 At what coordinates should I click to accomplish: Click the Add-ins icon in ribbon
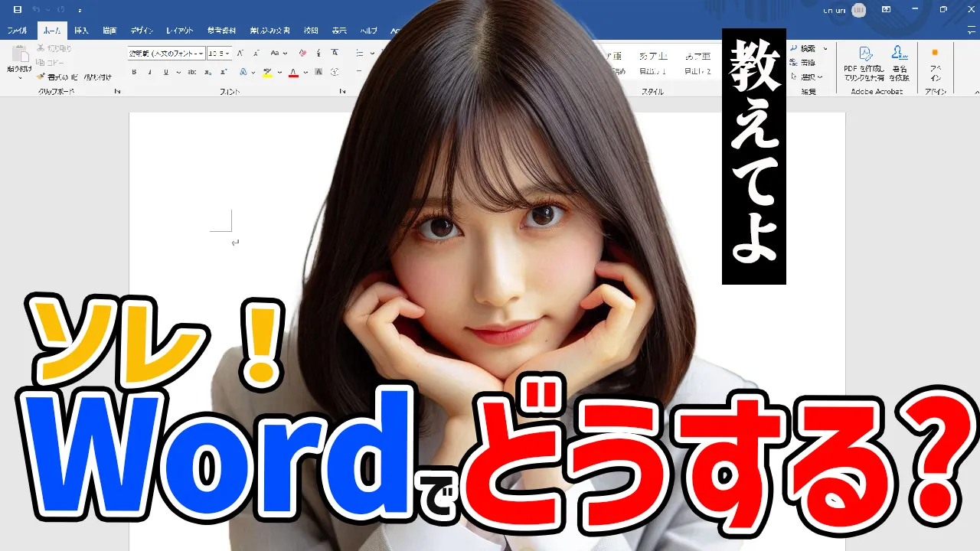(x=935, y=55)
